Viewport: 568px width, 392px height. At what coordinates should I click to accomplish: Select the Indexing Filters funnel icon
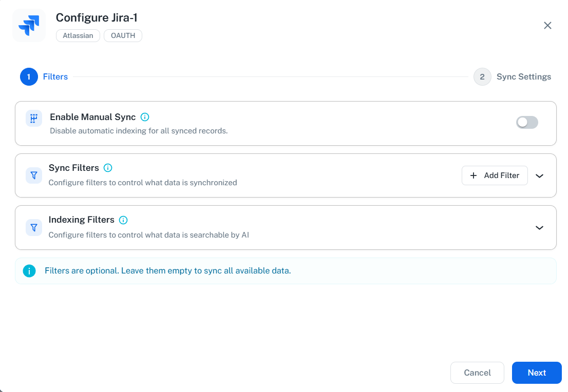[33, 227]
